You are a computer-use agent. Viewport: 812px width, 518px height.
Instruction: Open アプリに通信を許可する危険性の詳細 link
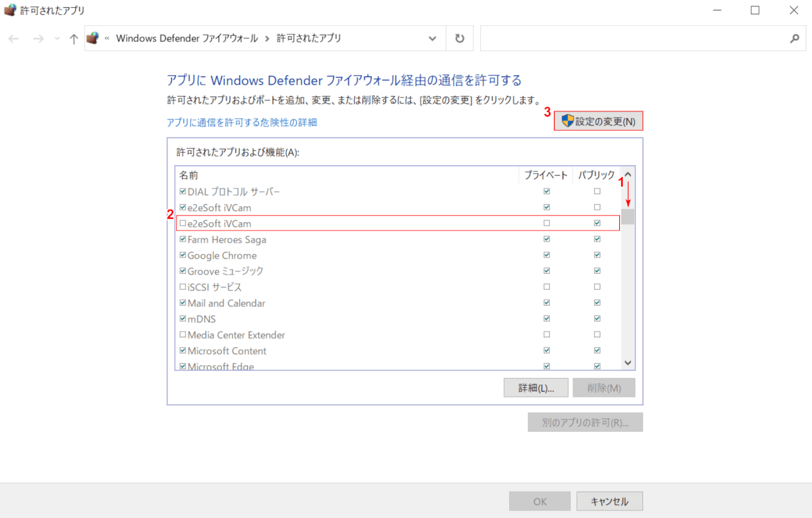(x=241, y=122)
